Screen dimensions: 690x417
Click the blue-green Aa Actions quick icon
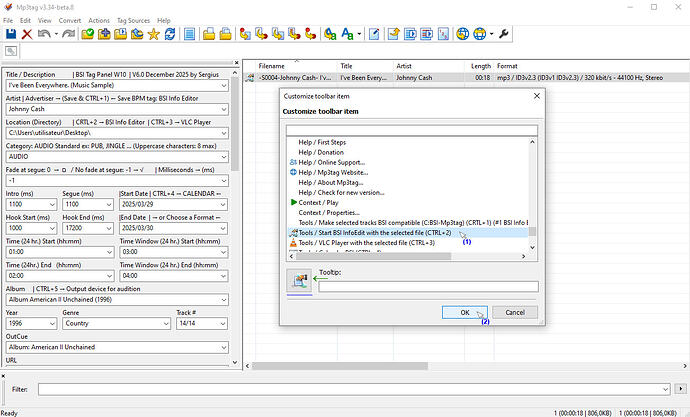[347, 34]
